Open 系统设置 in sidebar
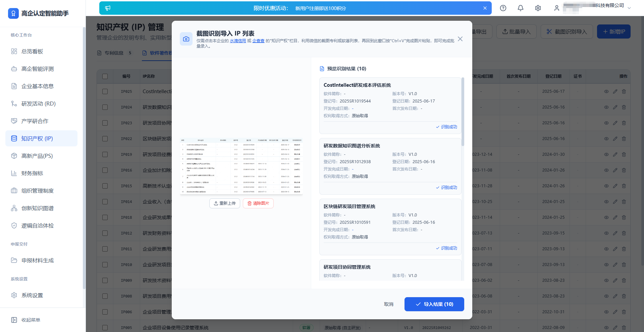Viewport: 644px width, 332px height. pyautogui.click(x=41, y=295)
